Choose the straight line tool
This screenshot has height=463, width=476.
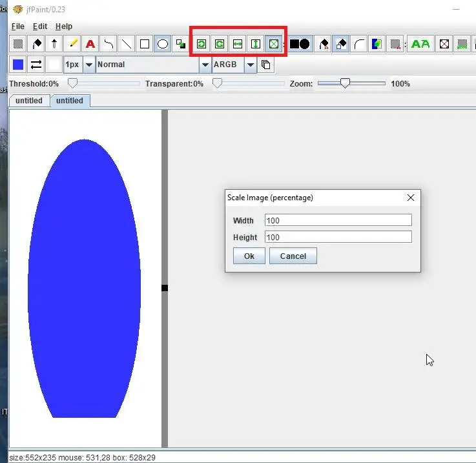pos(127,44)
